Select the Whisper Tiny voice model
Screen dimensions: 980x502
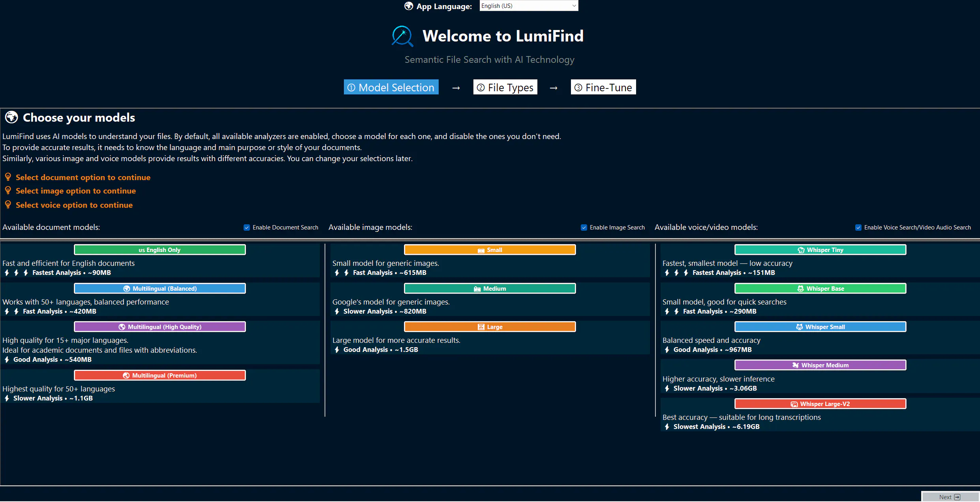(x=820, y=250)
